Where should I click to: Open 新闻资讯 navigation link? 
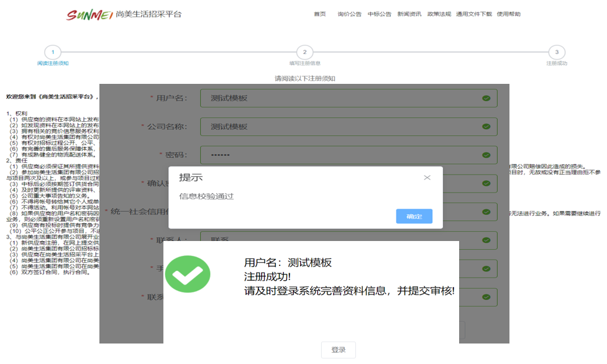coord(409,14)
